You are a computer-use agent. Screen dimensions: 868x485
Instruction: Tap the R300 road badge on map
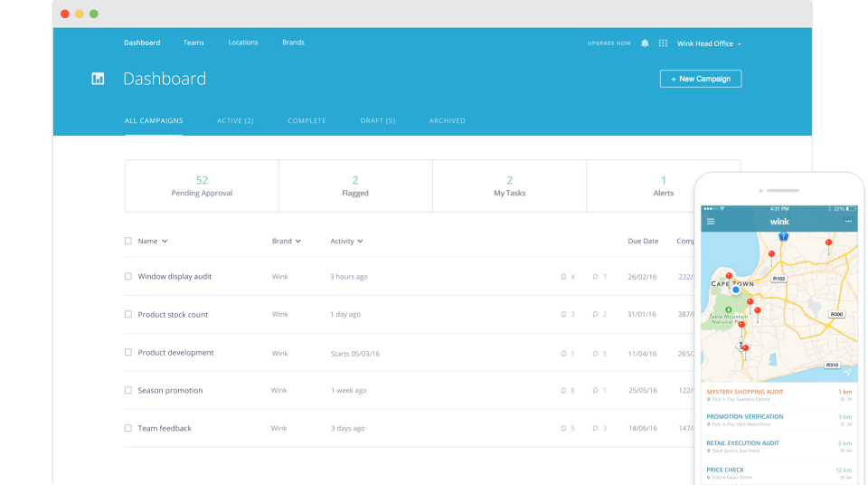coord(836,314)
